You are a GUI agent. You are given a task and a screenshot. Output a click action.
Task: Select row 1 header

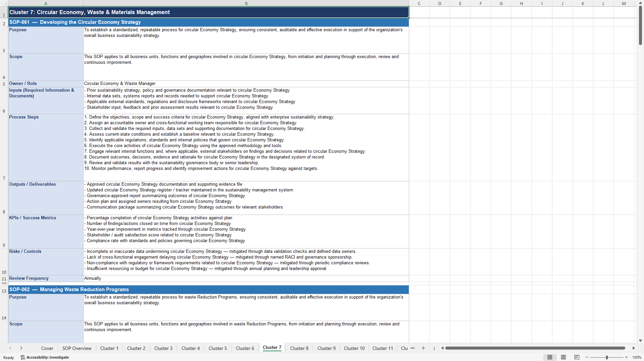[4, 12]
